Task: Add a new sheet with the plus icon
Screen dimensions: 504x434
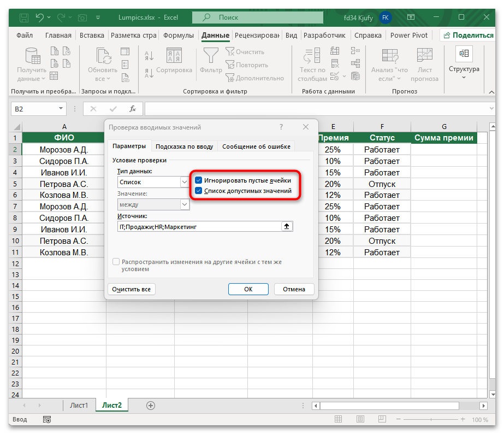Action: coord(151,405)
